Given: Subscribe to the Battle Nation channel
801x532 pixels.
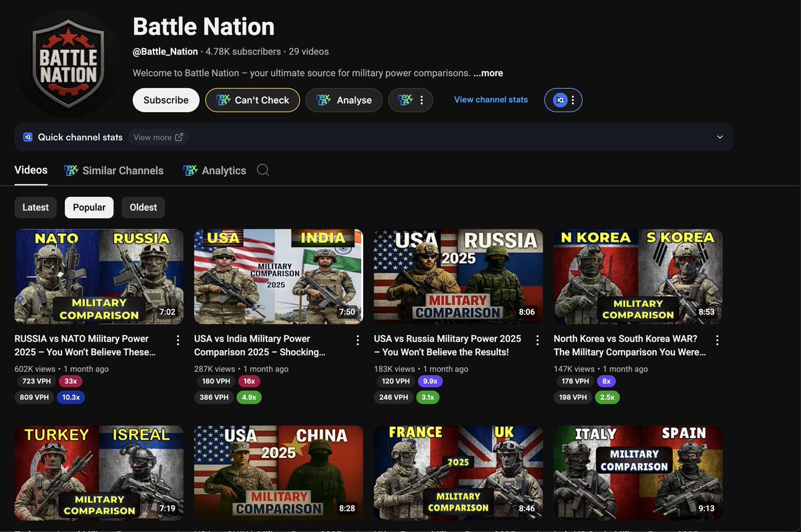Looking at the screenshot, I should 166,100.
